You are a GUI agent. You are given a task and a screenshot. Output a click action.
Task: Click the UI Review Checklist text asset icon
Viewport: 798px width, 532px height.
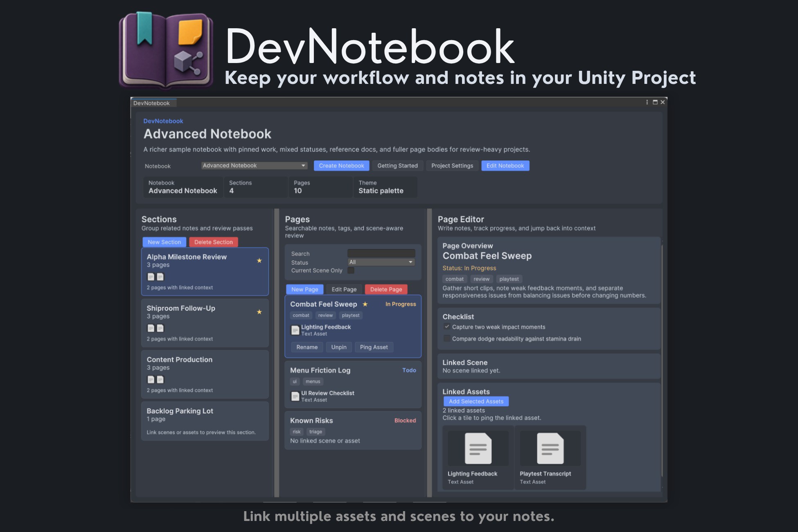click(295, 396)
